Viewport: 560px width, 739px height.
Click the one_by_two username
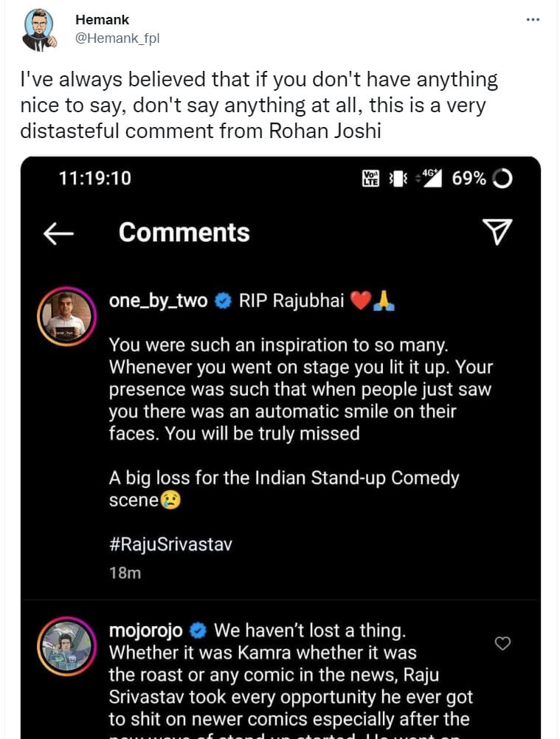158,301
